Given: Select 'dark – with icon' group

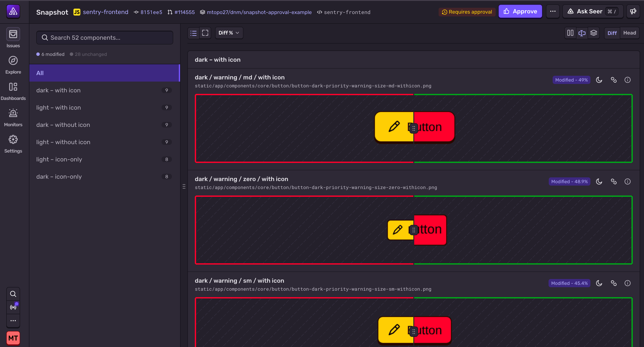Looking at the screenshot, I should pyautogui.click(x=105, y=90).
